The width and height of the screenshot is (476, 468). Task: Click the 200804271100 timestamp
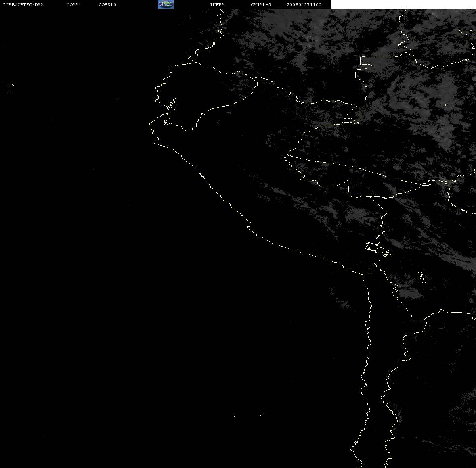tap(304, 4)
